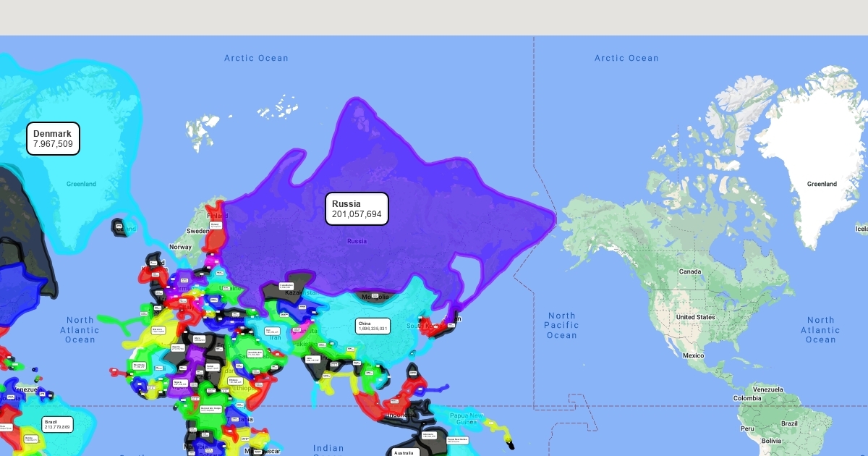The height and width of the screenshot is (456, 868).
Task: Click the North Pacific Ocean label
Action: click(561, 326)
